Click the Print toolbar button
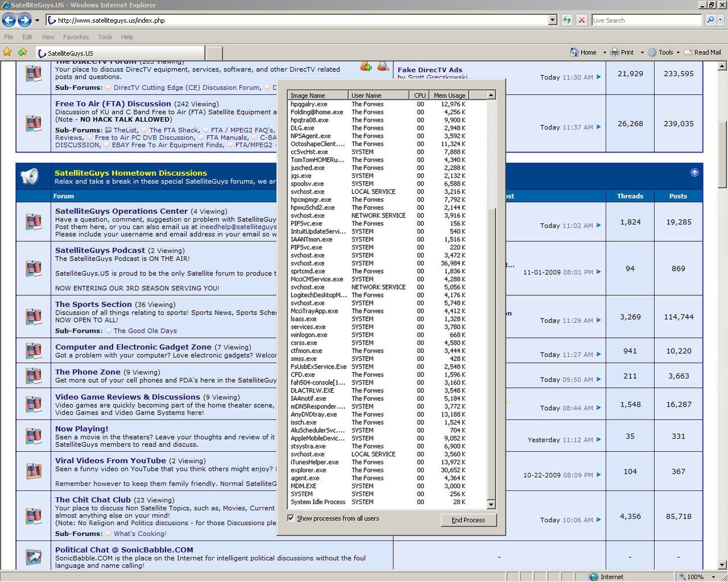 coord(622,52)
